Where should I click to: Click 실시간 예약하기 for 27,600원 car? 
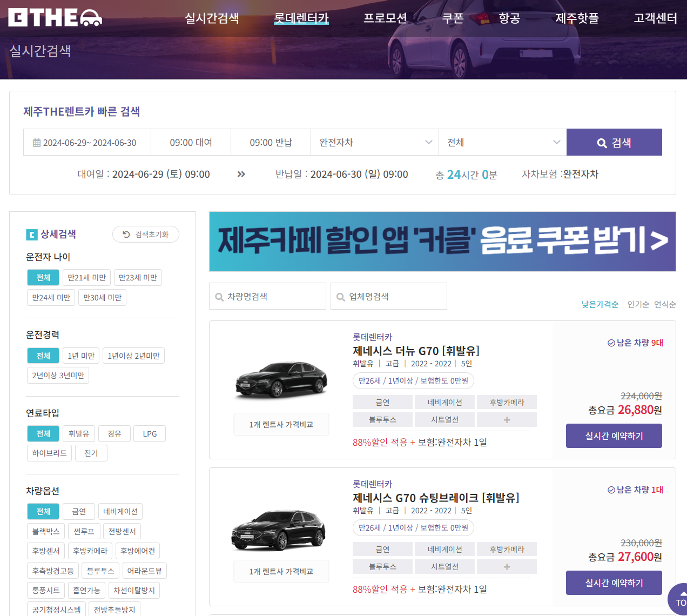tap(614, 583)
